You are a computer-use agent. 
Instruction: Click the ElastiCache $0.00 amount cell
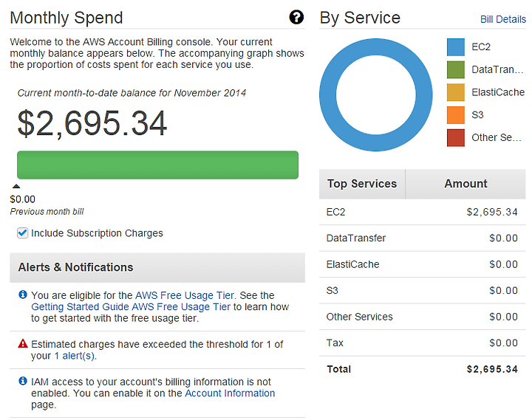pos(503,264)
